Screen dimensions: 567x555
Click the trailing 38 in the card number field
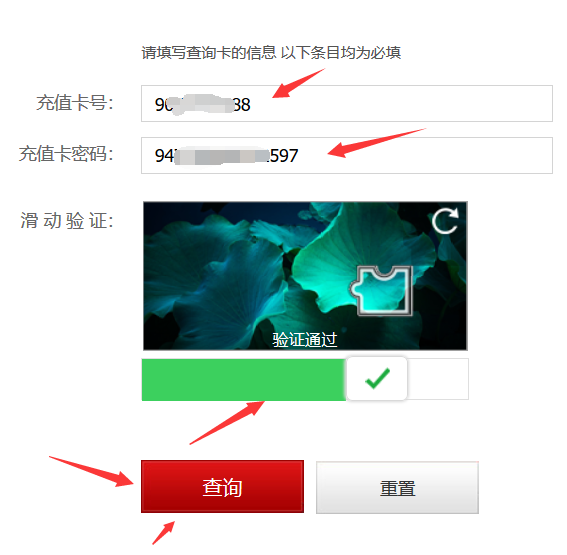(242, 105)
